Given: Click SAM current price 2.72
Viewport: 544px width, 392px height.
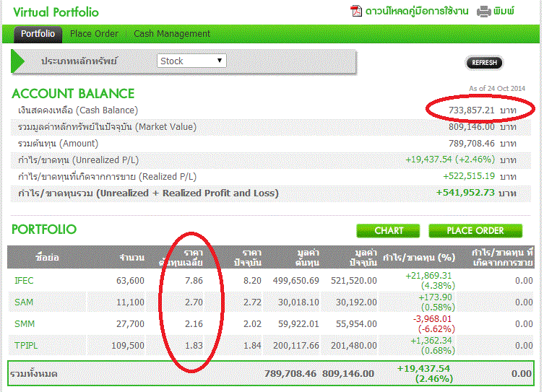Looking at the screenshot, I should click(252, 302).
